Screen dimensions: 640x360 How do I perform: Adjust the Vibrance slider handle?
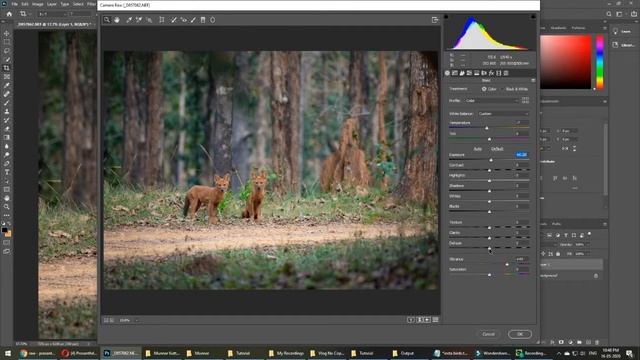coord(507,264)
